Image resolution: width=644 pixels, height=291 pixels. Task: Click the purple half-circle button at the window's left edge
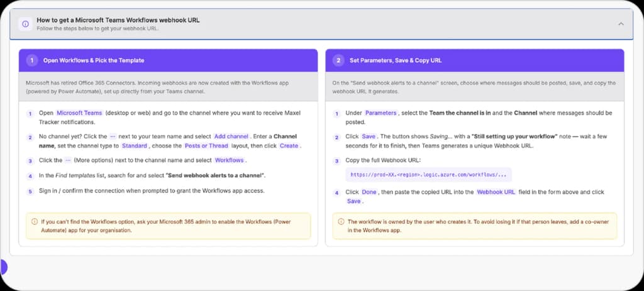click(3, 267)
